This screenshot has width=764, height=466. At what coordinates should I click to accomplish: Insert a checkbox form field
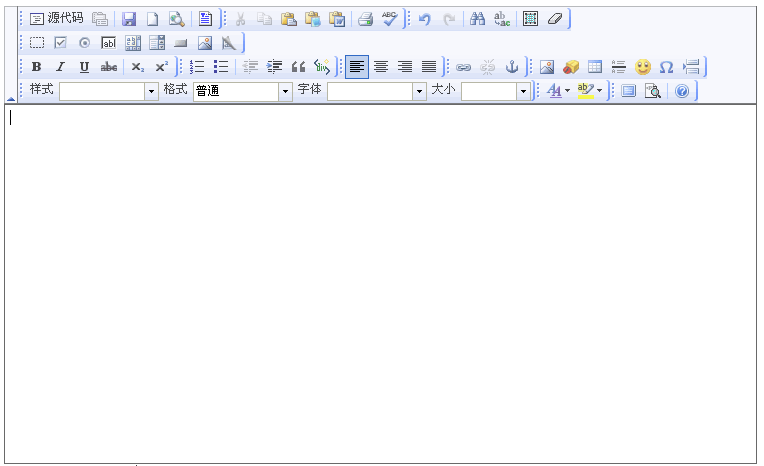(60, 43)
